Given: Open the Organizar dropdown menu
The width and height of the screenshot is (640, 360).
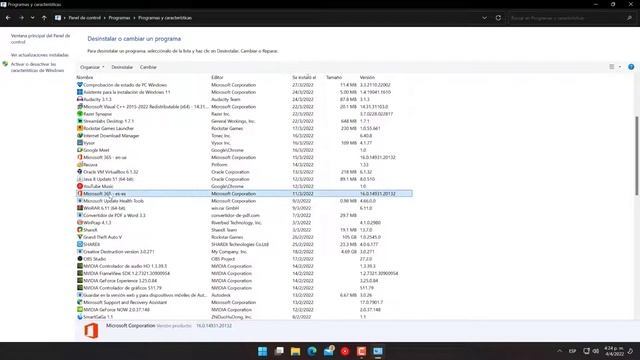Looking at the screenshot, I should point(92,67).
